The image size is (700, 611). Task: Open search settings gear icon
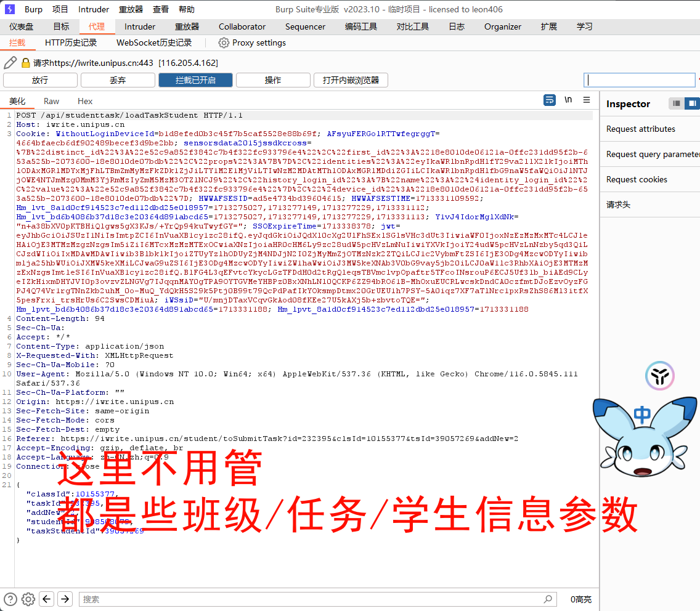[x=28, y=599]
